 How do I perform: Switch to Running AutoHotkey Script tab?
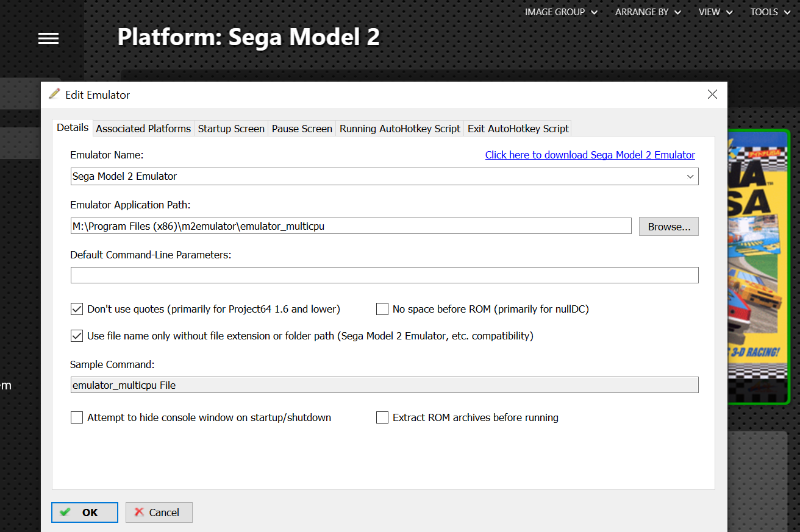click(400, 129)
